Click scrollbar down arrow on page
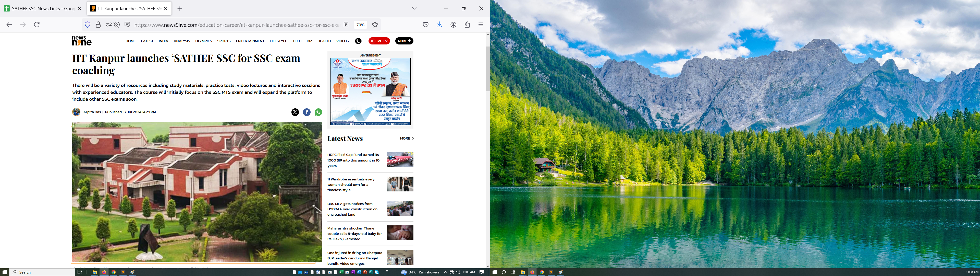 click(488, 267)
